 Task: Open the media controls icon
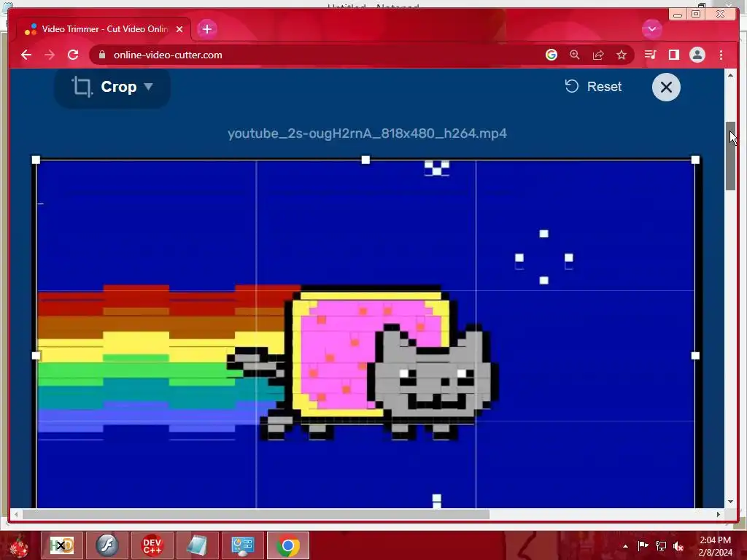point(650,55)
